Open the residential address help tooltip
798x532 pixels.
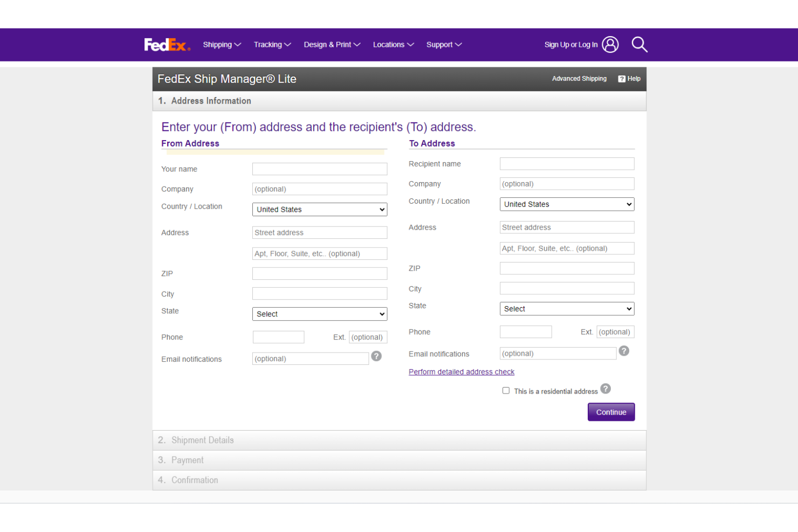pyautogui.click(x=605, y=388)
